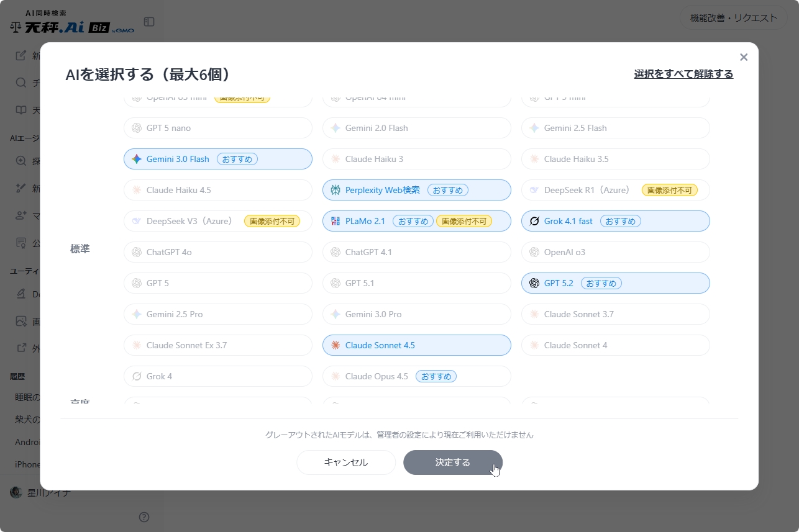This screenshot has width=799, height=532.
Task: Click the 選択をすべて解除する link
Action: coord(683,74)
